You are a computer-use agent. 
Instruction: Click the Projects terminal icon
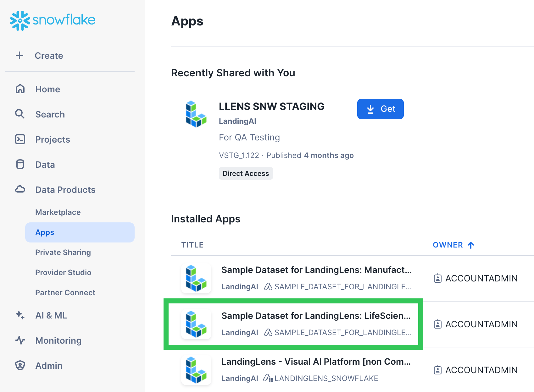click(20, 139)
